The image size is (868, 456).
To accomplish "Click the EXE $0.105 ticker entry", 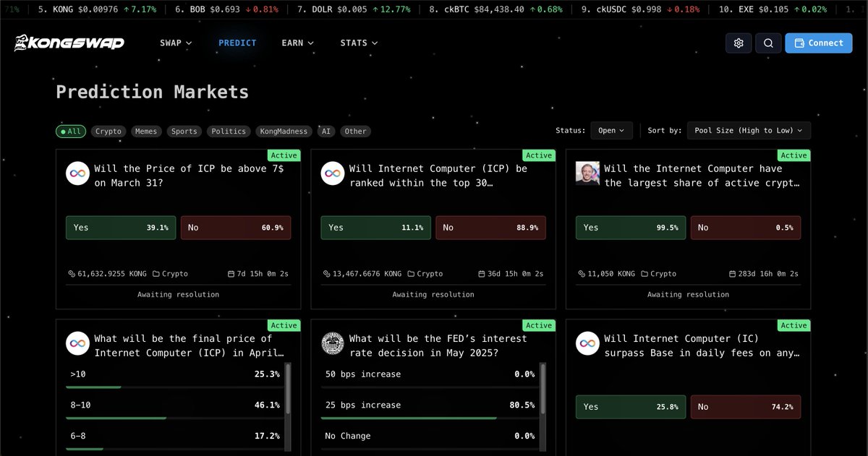I will pyautogui.click(x=773, y=10).
